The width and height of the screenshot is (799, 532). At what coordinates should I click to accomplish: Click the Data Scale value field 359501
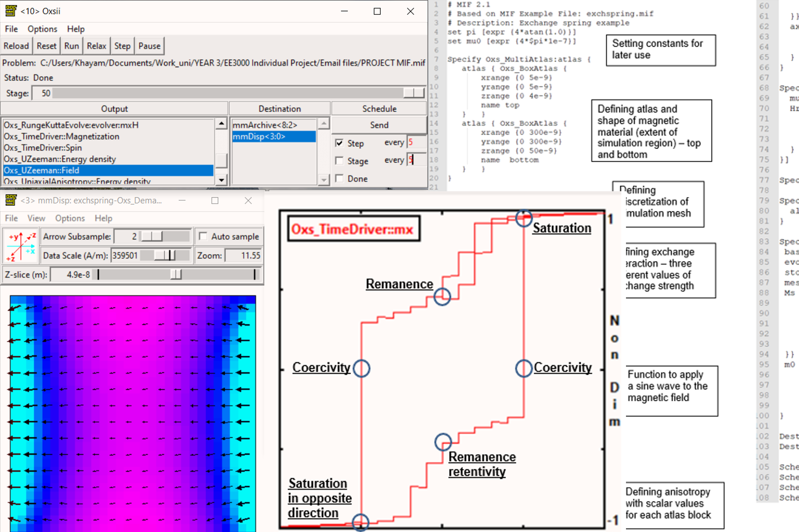pos(125,255)
